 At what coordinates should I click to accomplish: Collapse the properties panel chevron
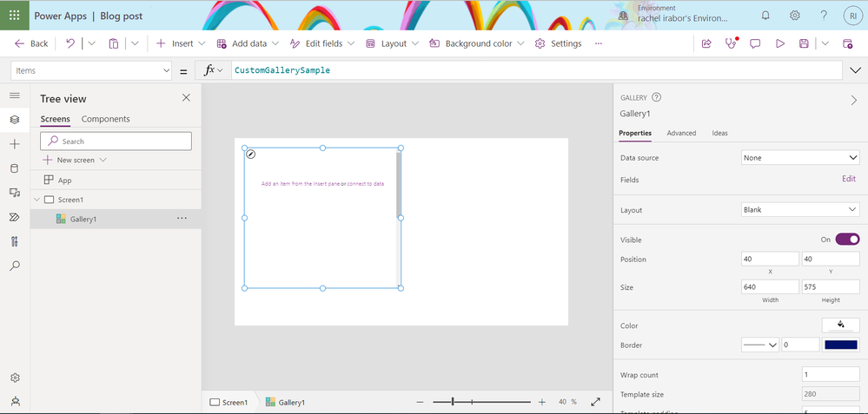[853, 100]
